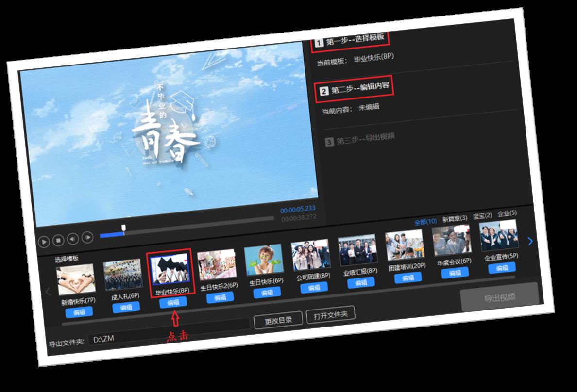This screenshot has height=392, width=577.
Task: Choose the 生日快乐2(6P) template thumbnail
Action: (217, 265)
